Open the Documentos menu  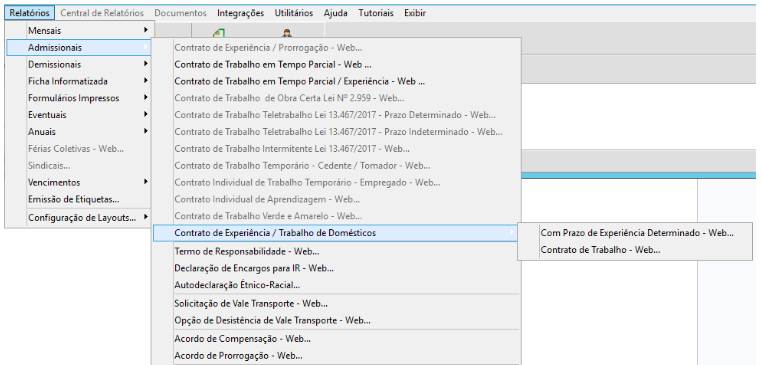(181, 13)
